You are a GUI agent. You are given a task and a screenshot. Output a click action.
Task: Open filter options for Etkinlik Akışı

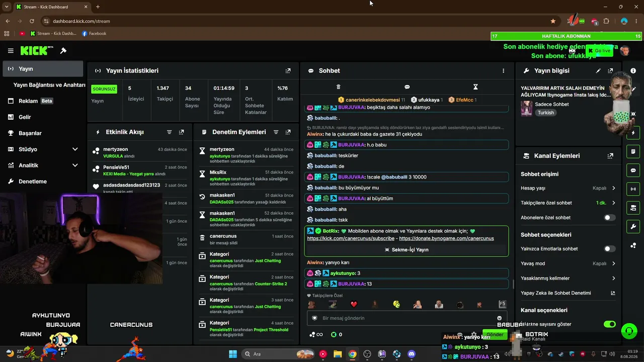point(170,132)
